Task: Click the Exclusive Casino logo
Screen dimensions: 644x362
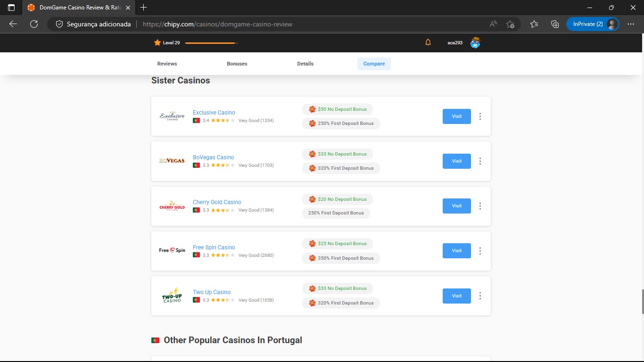Action: (x=172, y=116)
